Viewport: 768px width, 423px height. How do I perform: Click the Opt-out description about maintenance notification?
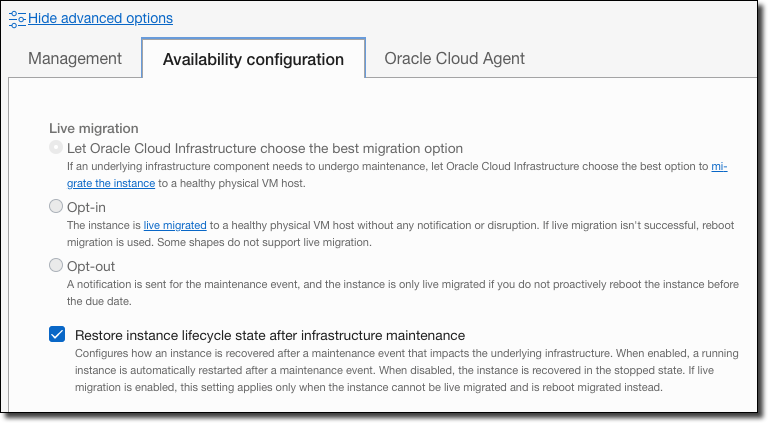tap(390, 292)
